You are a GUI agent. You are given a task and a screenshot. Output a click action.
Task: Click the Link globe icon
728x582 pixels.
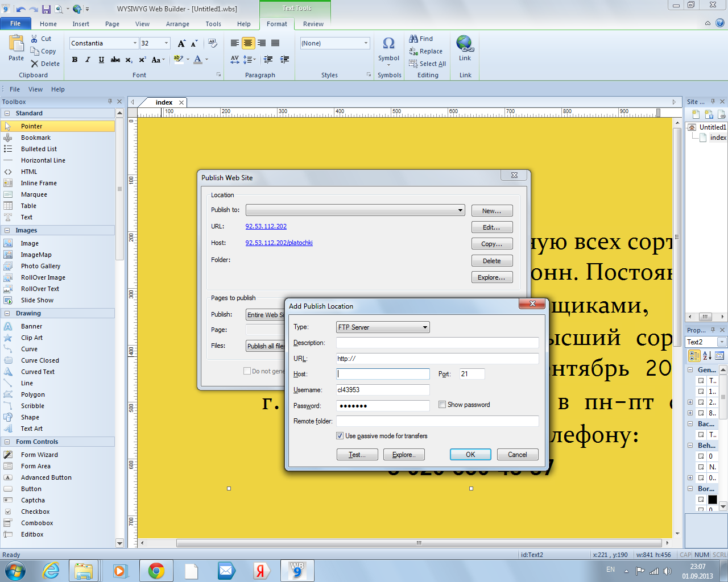(465, 43)
